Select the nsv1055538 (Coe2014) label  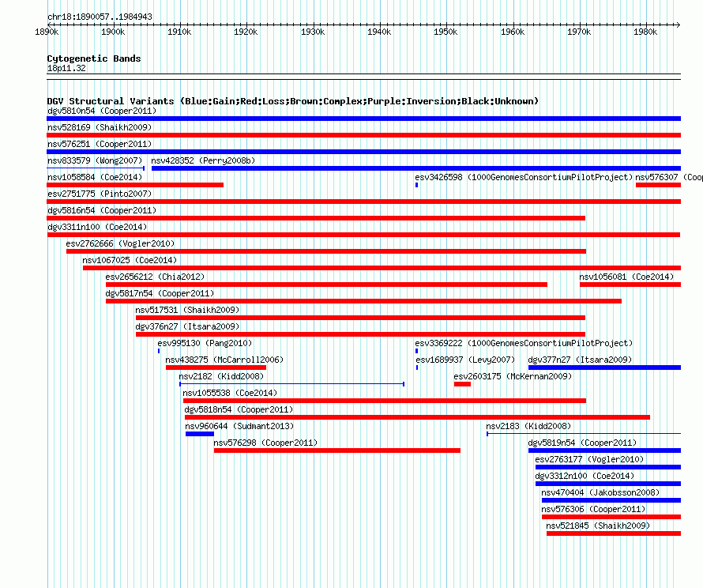click(230, 393)
